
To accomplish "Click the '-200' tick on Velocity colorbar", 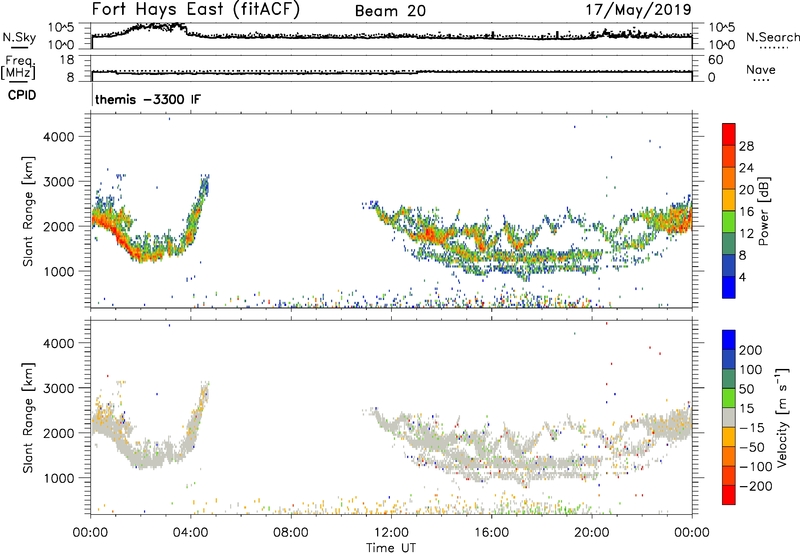I will (x=756, y=486).
